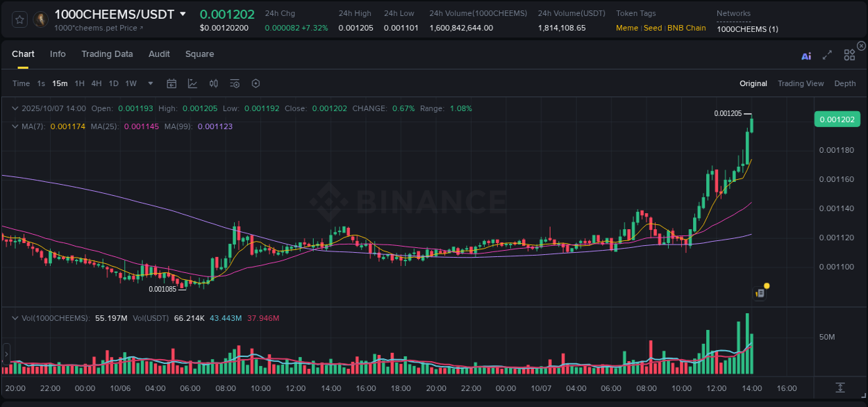Switch chart mode to Trading View

coord(801,83)
